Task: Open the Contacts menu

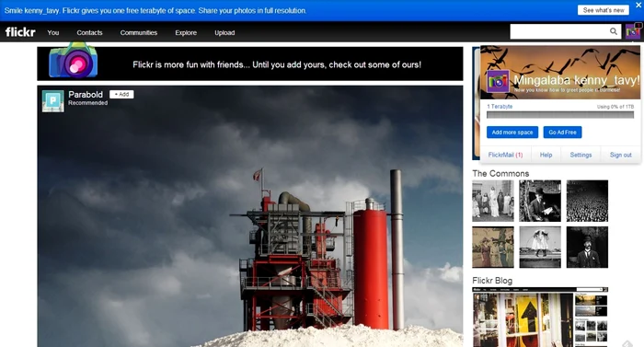Action: [x=89, y=33]
